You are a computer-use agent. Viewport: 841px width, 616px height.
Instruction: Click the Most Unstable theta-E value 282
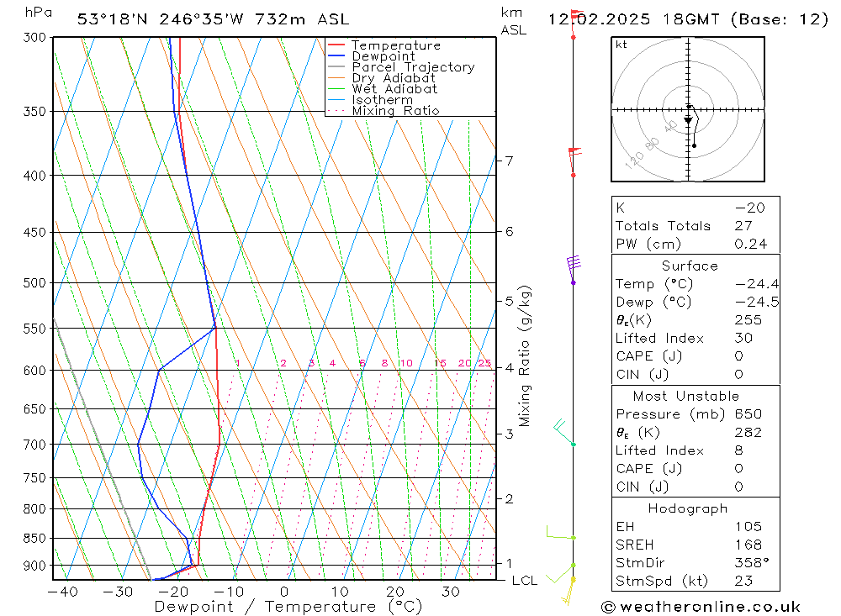pyautogui.click(x=748, y=432)
